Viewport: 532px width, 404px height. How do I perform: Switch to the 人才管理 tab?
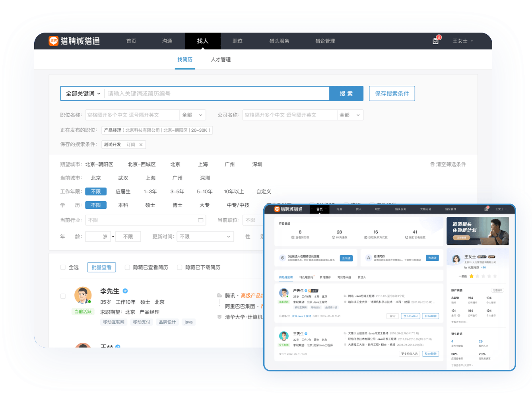click(221, 60)
